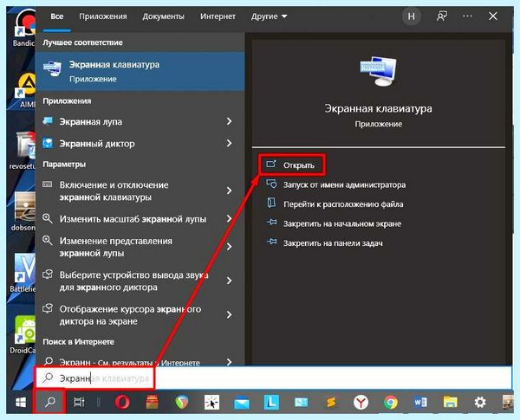
Task: Open the multicolor shield app on taskbar
Action: click(x=181, y=403)
